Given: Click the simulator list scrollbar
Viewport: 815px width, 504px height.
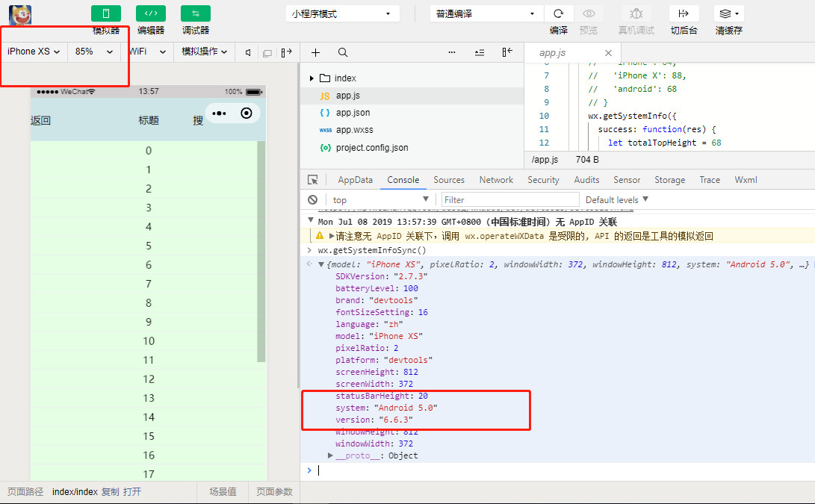Looking at the screenshot, I should (261, 251).
